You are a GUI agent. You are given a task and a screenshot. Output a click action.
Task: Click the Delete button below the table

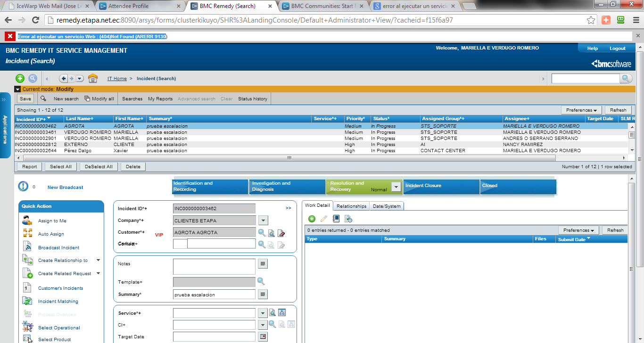coord(133,166)
